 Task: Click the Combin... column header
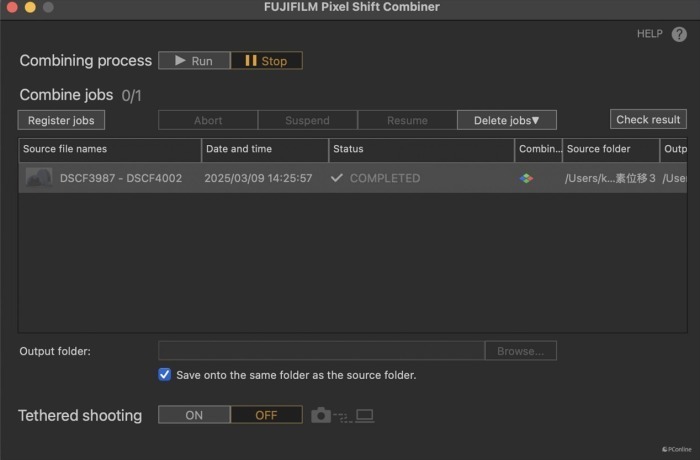[x=538, y=150]
